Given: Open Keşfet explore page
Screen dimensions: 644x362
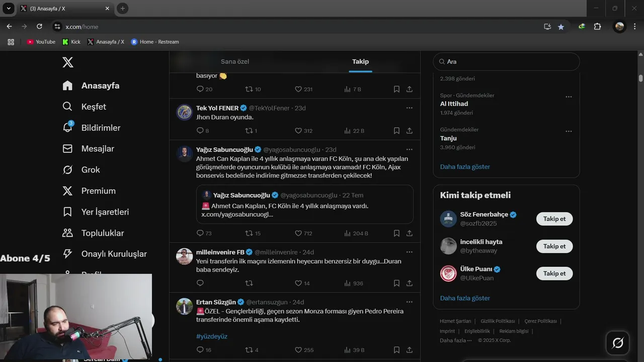Looking at the screenshot, I should point(84,107).
